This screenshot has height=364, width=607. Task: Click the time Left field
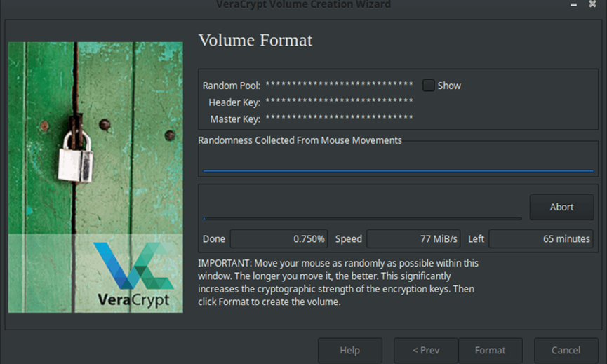541,238
